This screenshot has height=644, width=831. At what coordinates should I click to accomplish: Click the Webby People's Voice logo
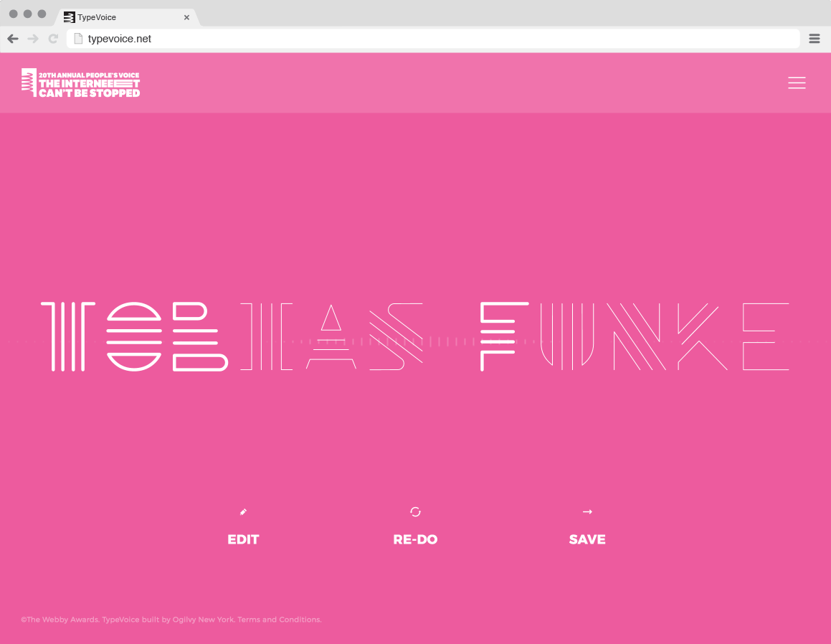[80, 83]
